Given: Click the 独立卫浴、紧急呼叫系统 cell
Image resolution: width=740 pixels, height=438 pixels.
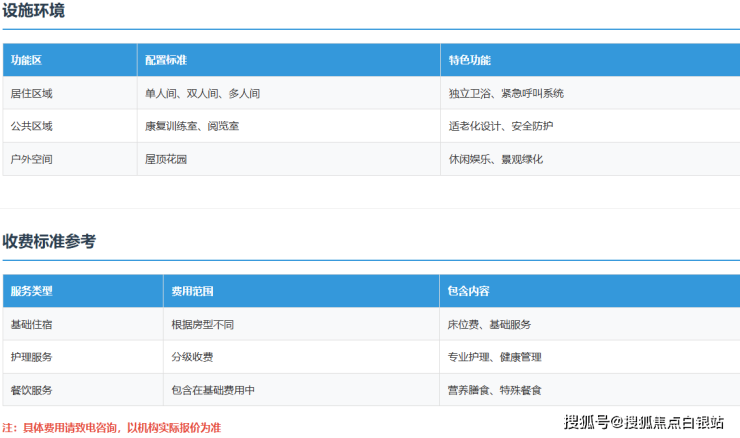Looking at the screenshot, I should pos(506,93).
